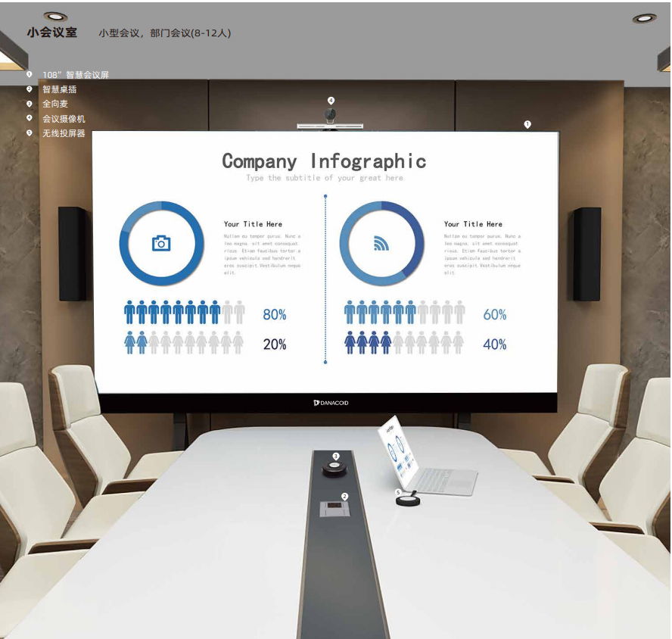Click marker 5 beside the wireless screen caster
Screen dimensions: 672x639
click(x=399, y=492)
